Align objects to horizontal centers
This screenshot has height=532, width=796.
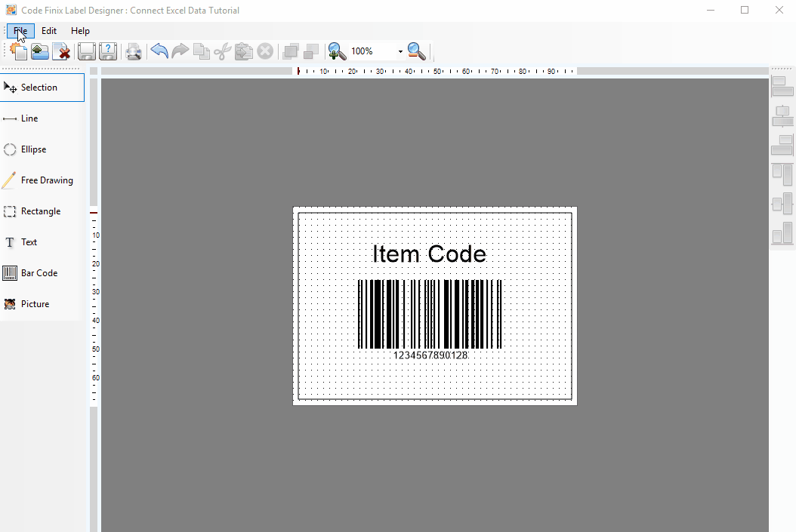coord(782,116)
